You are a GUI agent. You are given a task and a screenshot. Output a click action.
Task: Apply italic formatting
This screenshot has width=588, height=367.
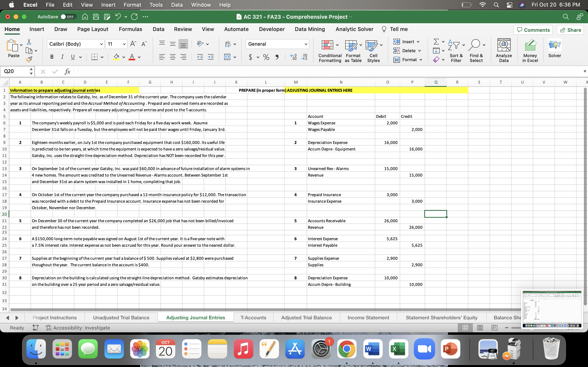tap(62, 57)
